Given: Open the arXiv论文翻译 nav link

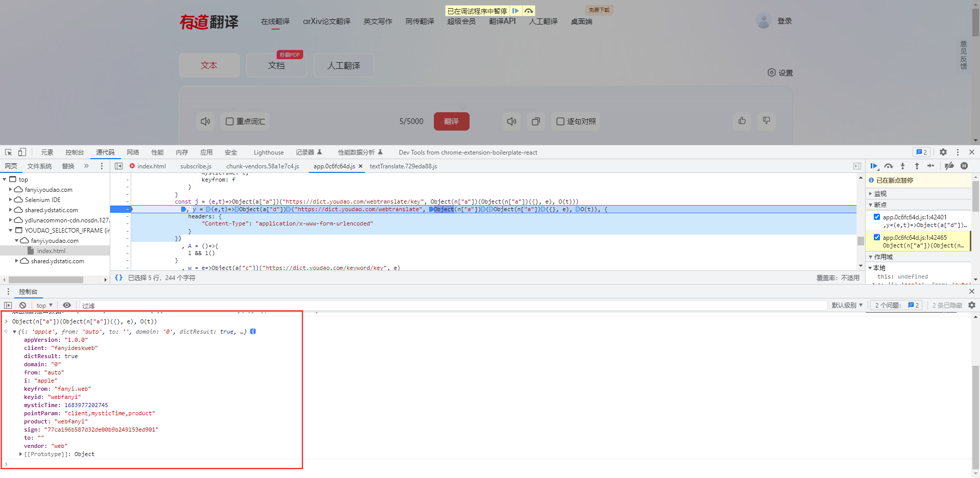Looking at the screenshot, I should coord(327,21).
